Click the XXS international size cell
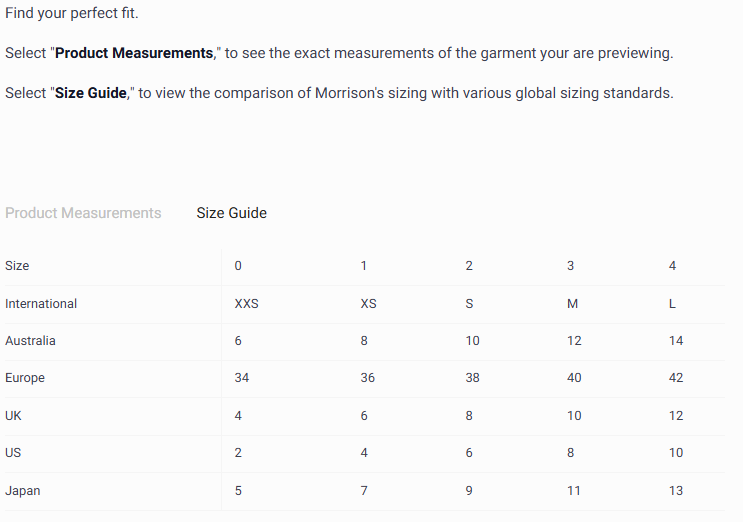 click(246, 304)
